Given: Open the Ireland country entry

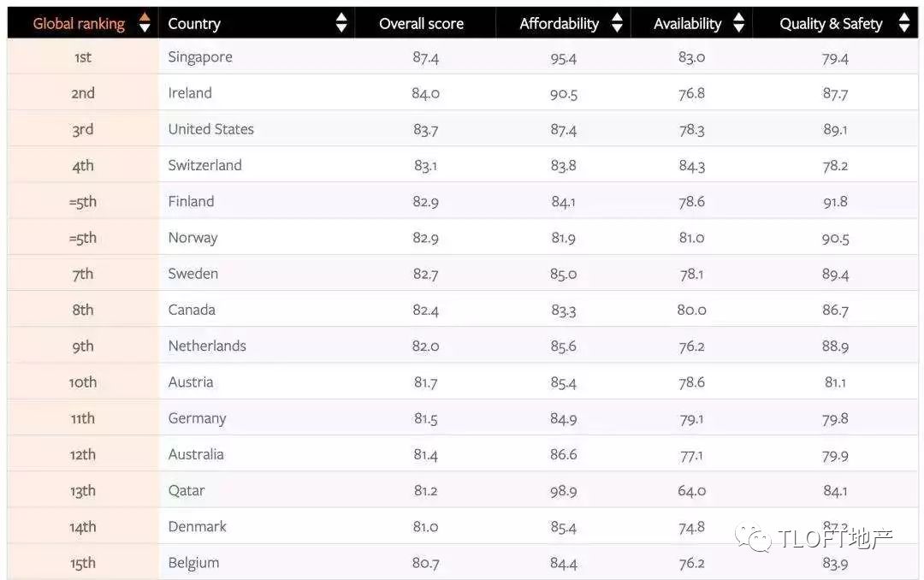Looking at the screenshot, I should coord(190,93).
